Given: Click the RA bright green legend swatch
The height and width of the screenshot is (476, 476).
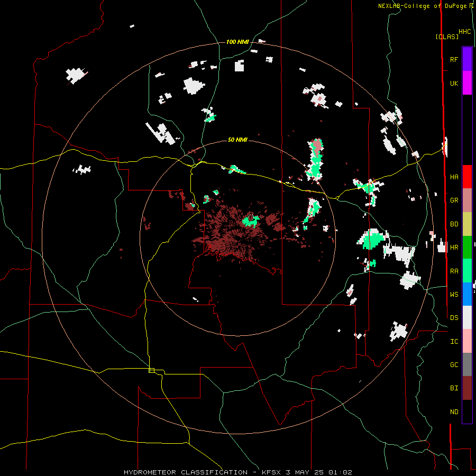Looking at the screenshot, I should (467, 271).
